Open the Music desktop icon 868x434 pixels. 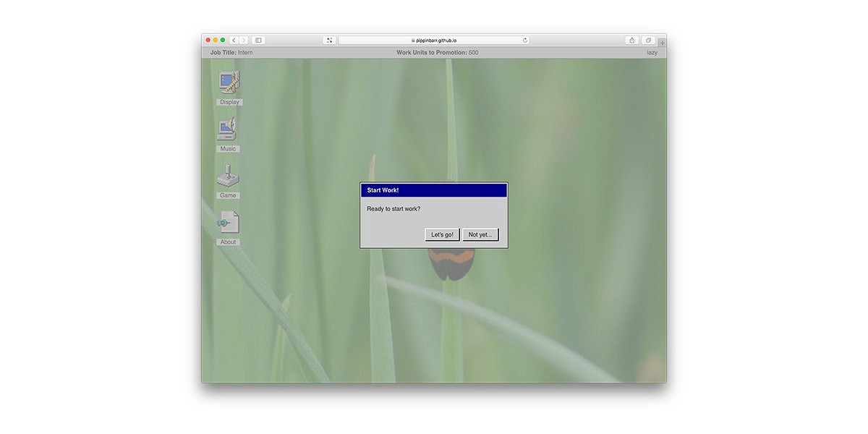tap(228, 135)
